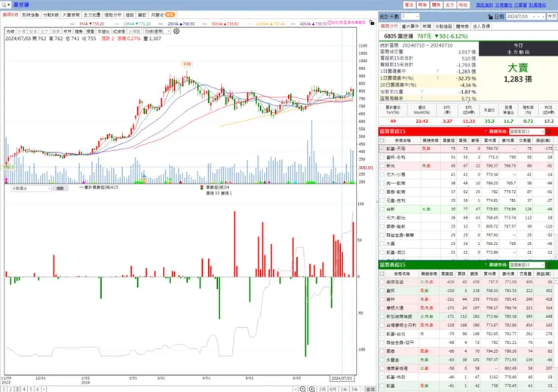
Task: Tick the 新光 buyer row checkbox
Action: (382, 166)
